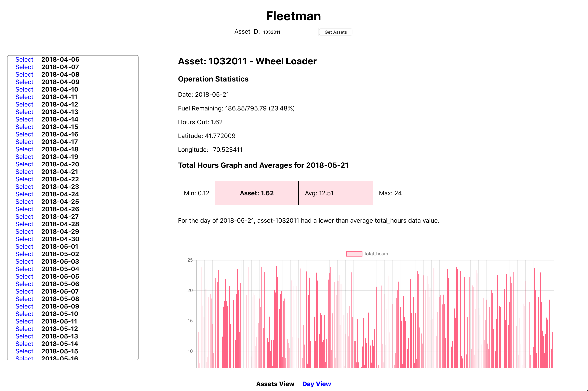588x391 pixels.
Task: Choose Select next to 2018-04-20
Action: 24,164
